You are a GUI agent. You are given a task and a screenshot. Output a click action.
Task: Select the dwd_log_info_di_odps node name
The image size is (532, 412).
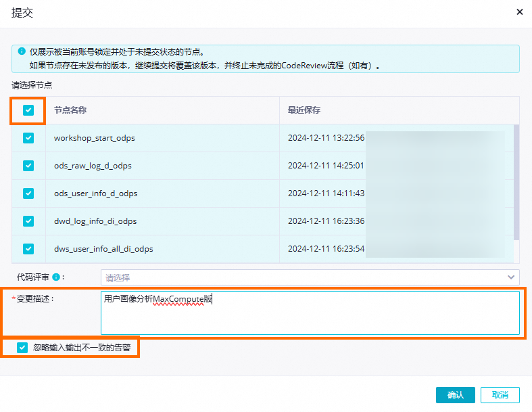95,221
